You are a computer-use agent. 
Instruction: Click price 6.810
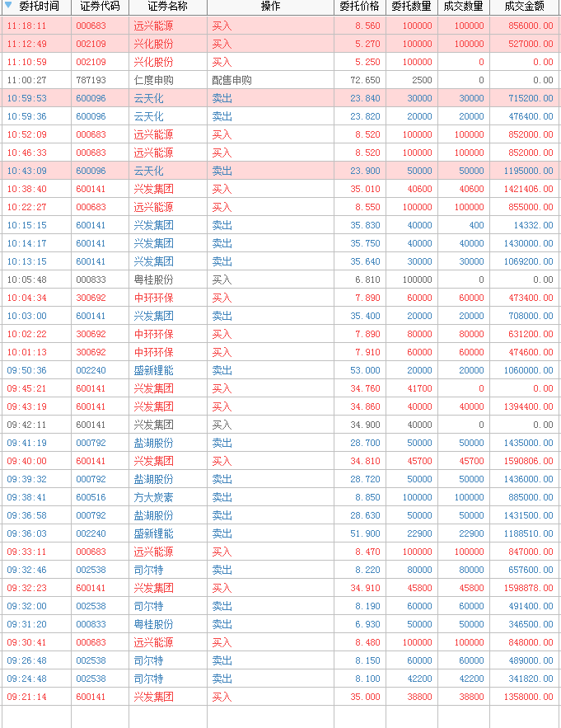click(x=367, y=279)
